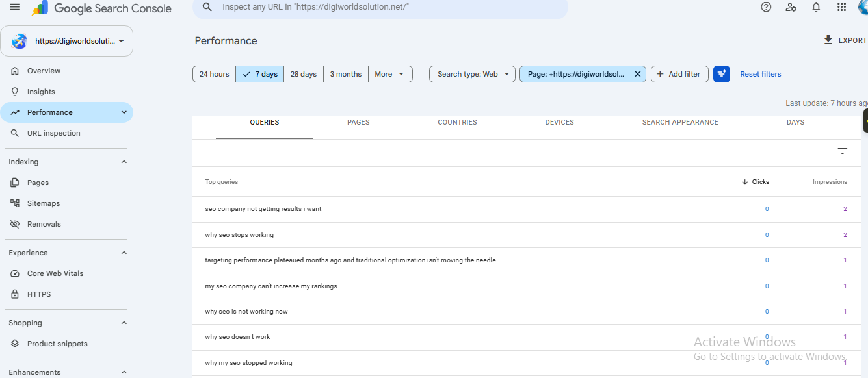Click the Insights lightbulb icon
This screenshot has height=378, width=868.
15,92
